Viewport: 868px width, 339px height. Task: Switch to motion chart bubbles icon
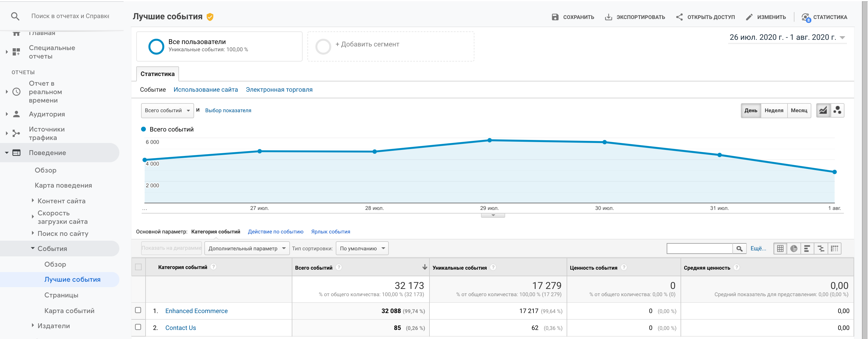837,110
